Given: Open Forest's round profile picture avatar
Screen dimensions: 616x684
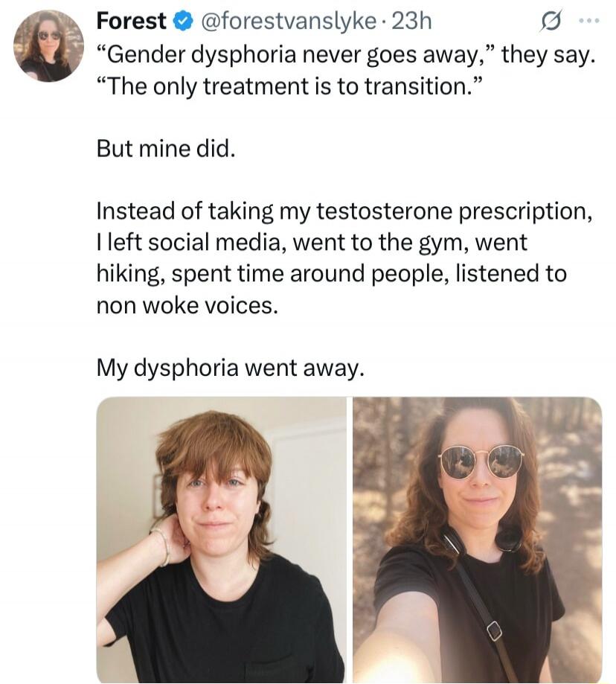Looking at the screenshot, I should (48, 46).
